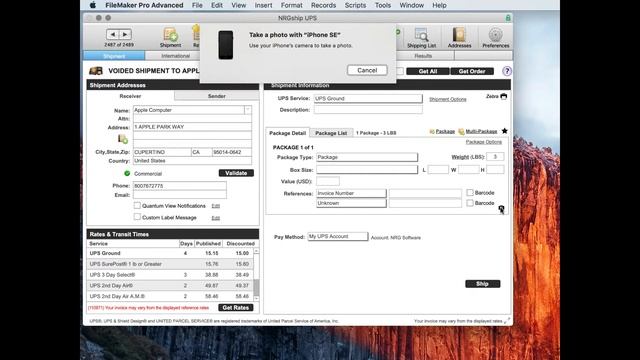Open the Unknown reference type dropdown
Viewport: 640px width, 360px height.
(x=351, y=203)
